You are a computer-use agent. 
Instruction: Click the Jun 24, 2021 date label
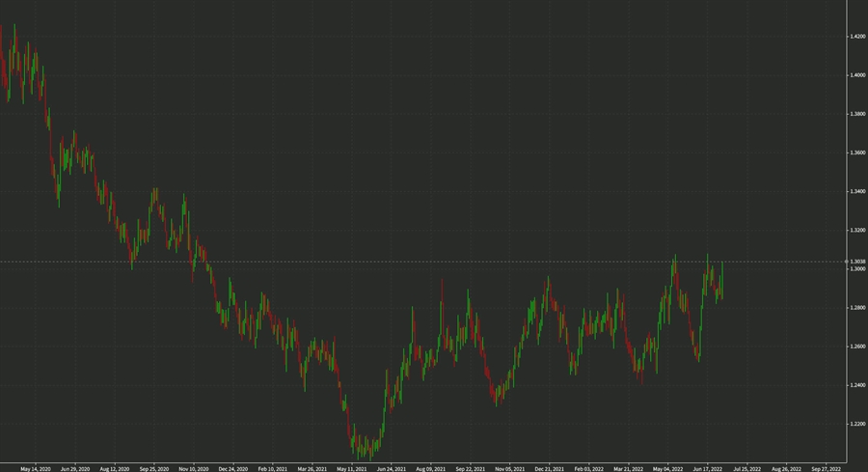(x=392, y=469)
